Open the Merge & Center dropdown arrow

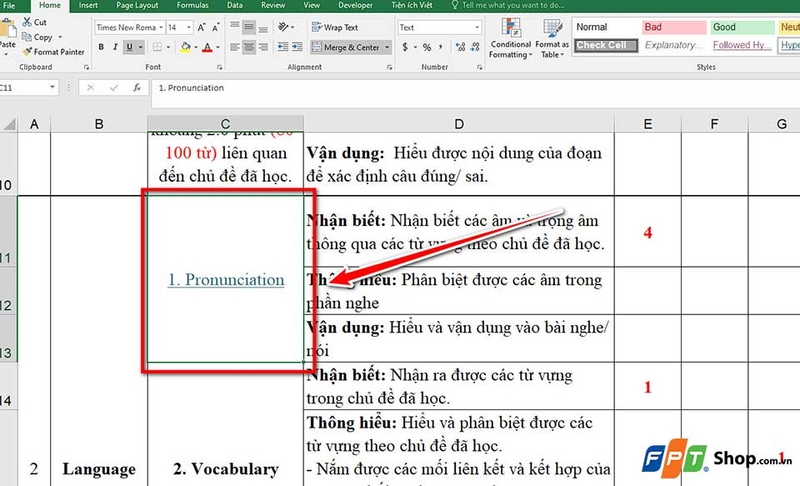coord(387,47)
